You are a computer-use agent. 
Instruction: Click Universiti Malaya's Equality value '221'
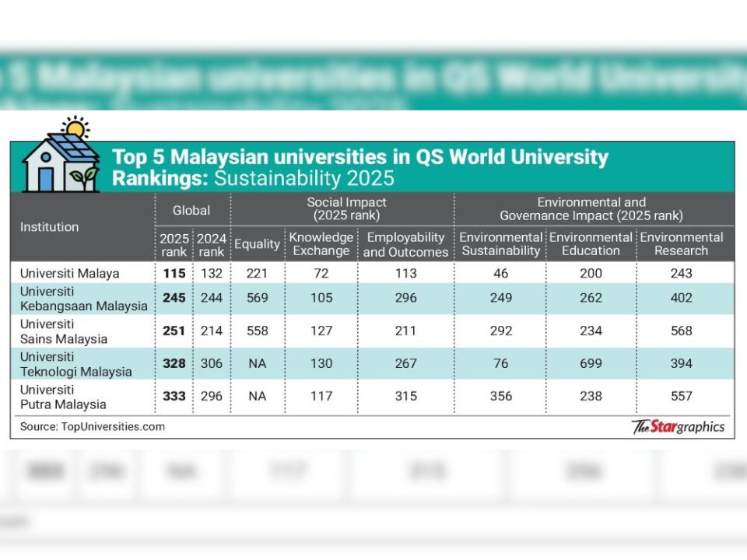point(258,273)
